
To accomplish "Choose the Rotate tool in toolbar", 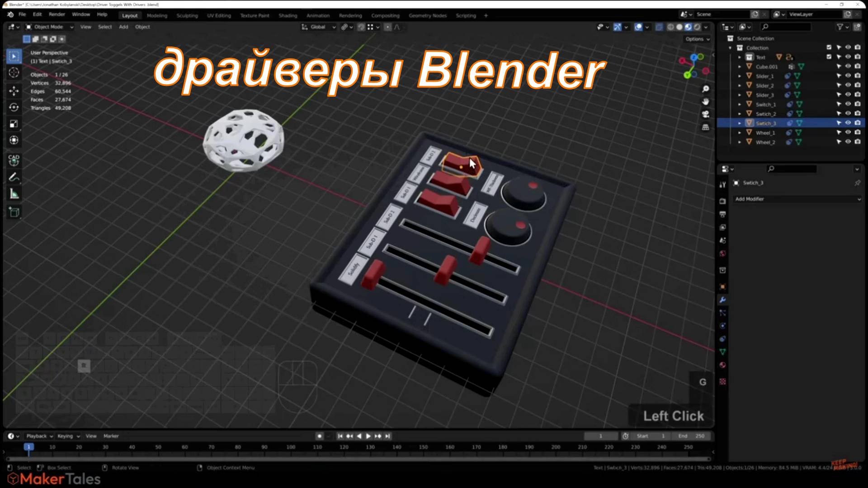I will click(x=14, y=107).
